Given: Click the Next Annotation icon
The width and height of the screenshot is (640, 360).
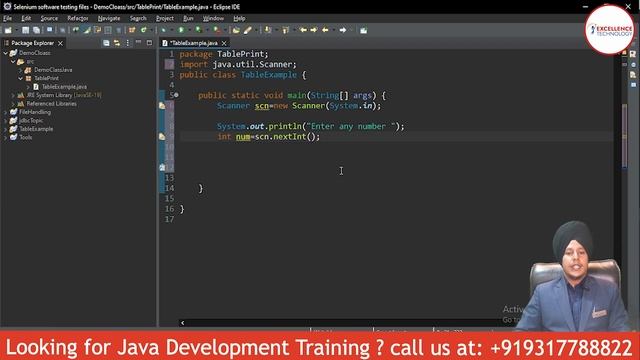Looking at the screenshot, I should click(268, 30).
